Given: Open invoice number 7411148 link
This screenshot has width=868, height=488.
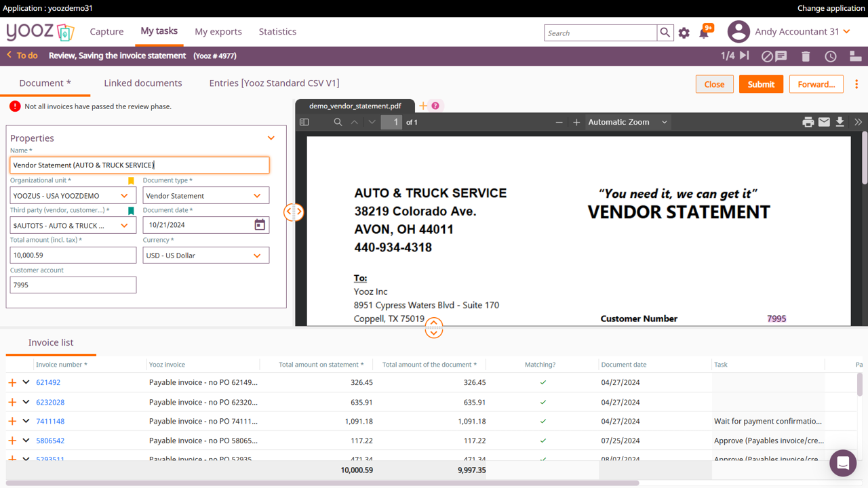Looking at the screenshot, I should [50, 421].
